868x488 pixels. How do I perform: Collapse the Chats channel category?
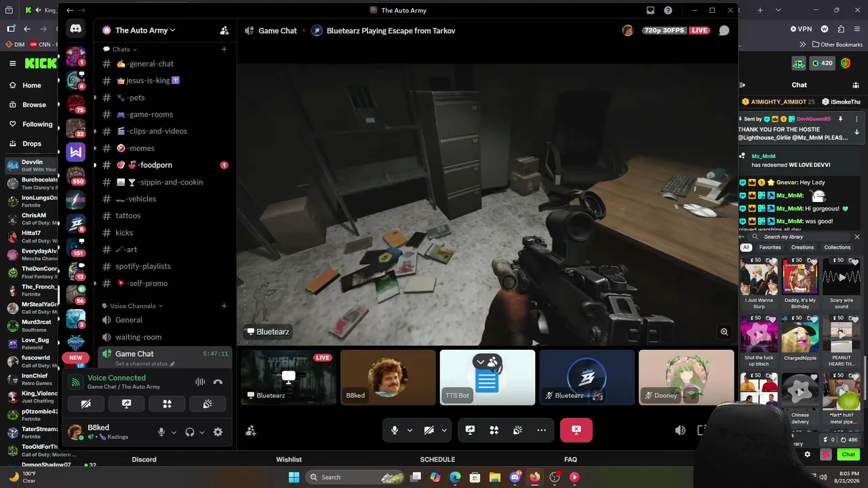click(120, 49)
